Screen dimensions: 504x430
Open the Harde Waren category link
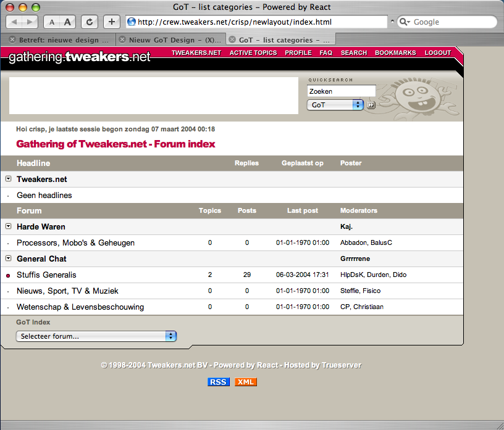pyautogui.click(x=41, y=226)
